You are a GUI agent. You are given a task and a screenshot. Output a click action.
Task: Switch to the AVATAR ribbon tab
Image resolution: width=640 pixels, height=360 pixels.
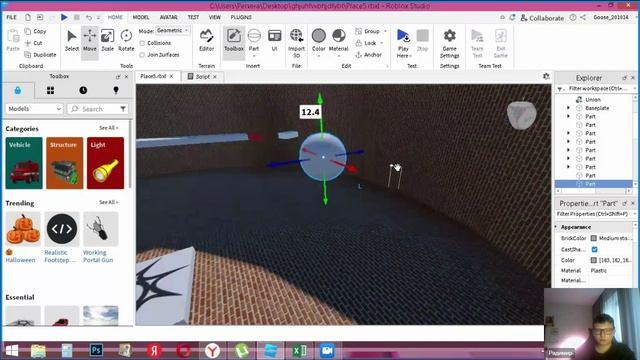(x=169, y=17)
